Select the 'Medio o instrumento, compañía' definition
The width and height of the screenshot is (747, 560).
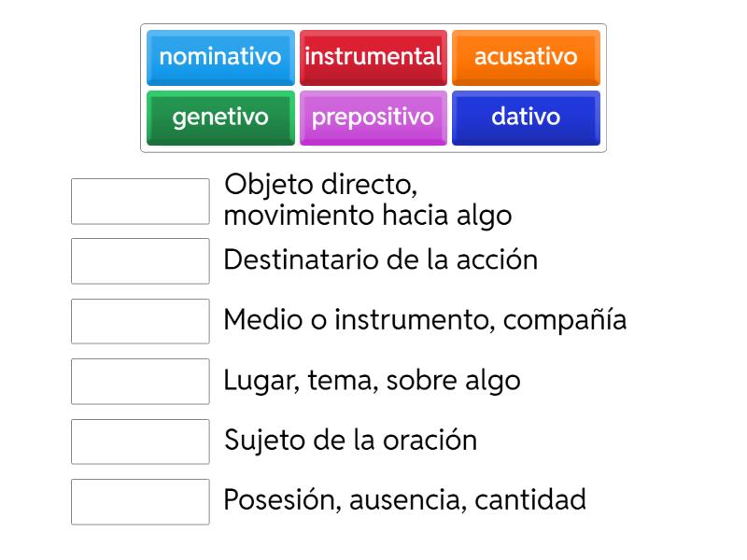(425, 320)
